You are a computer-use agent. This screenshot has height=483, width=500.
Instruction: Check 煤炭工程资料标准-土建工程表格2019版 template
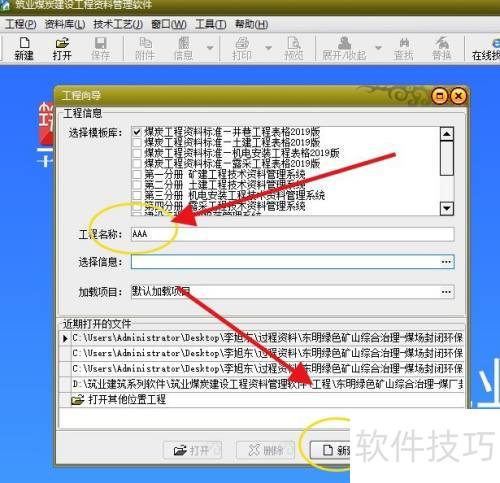coord(137,143)
